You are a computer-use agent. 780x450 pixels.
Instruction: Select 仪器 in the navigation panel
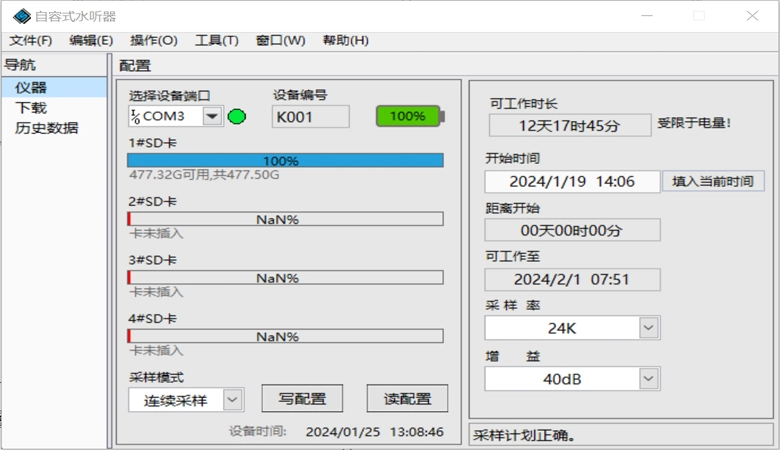tap(31, 88)
